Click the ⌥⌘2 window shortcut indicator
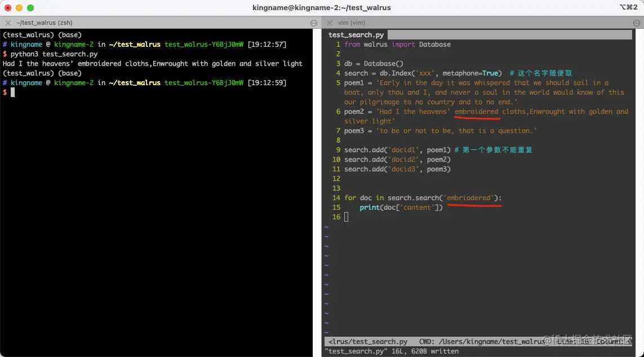This screenshot has height=357, width=644. point(628,7)
